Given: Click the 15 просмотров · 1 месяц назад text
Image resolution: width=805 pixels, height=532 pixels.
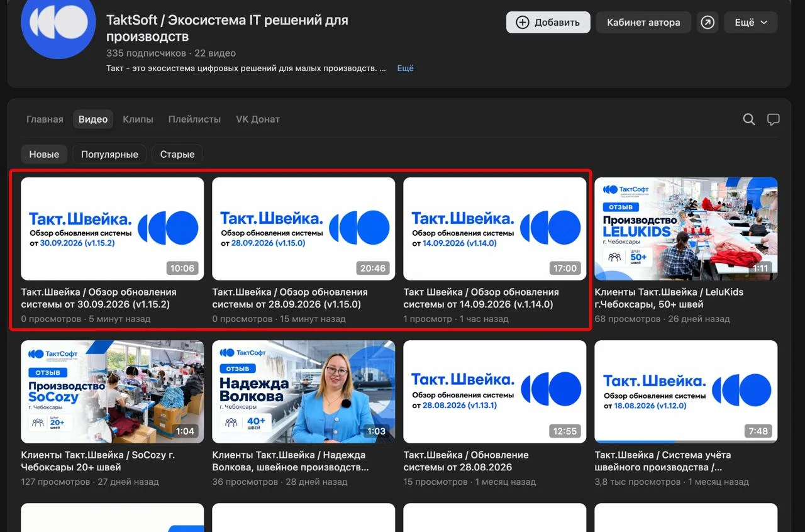Looking at the screenshot, I should point(470,482).
